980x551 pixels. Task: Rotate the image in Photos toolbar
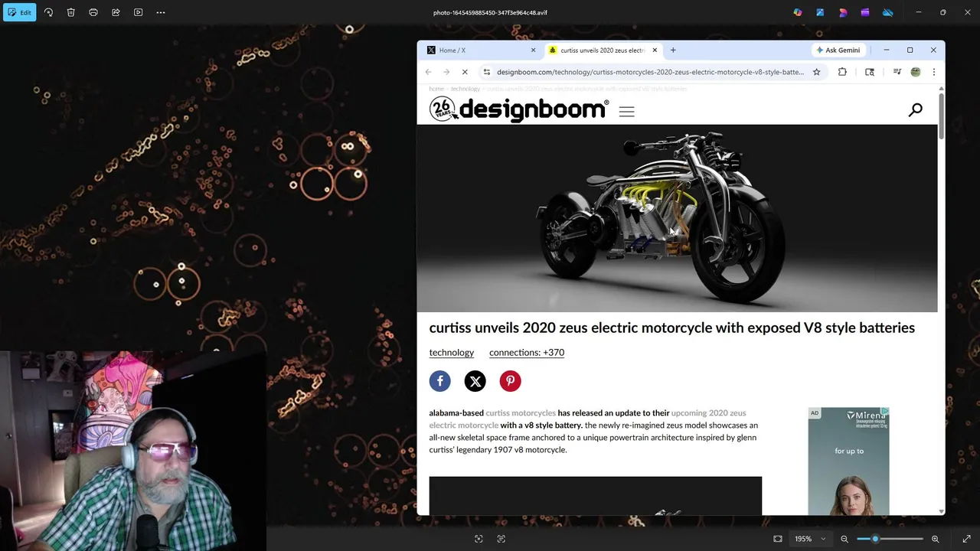48,12
